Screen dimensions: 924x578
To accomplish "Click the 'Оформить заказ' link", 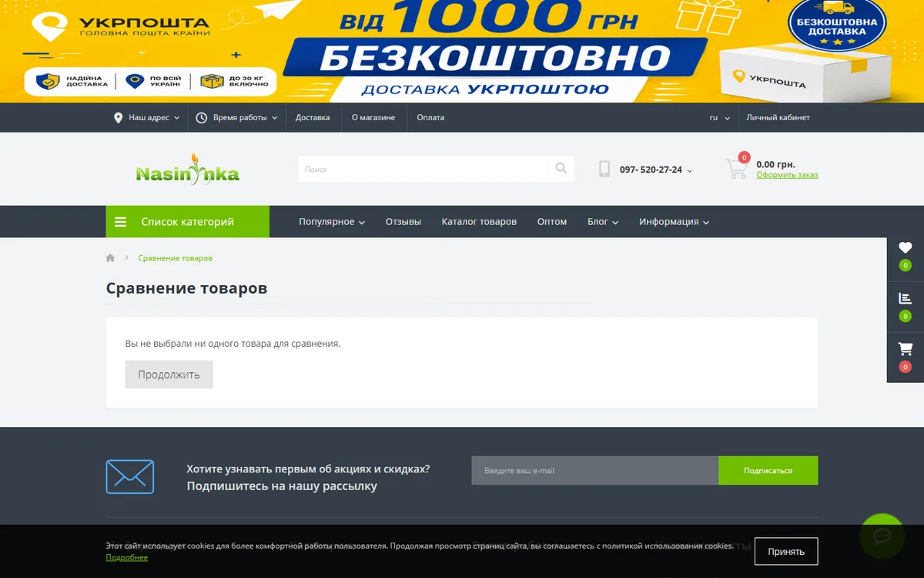I will [x=787, y=175].
